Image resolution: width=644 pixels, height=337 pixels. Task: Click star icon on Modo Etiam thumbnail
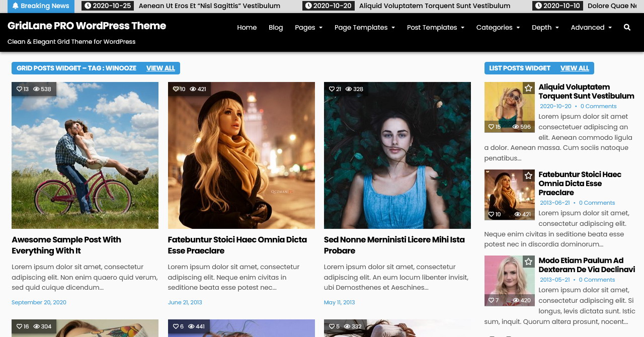point(528,262)
